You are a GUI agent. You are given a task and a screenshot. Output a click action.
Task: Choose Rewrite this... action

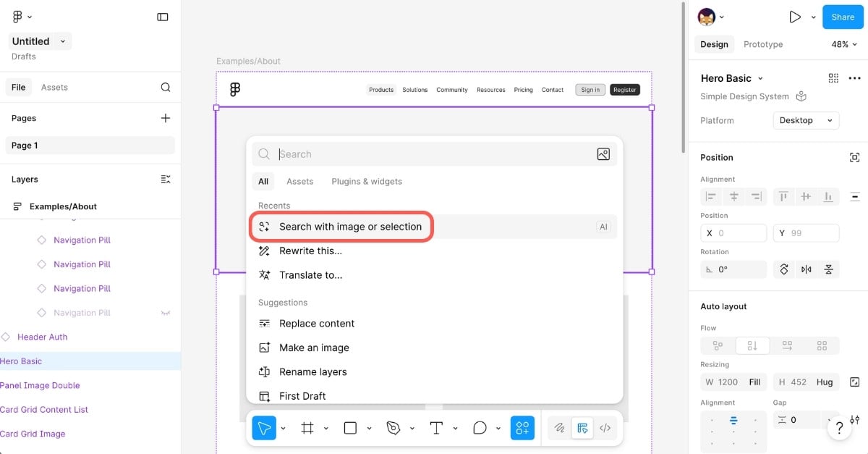[434, 251]
